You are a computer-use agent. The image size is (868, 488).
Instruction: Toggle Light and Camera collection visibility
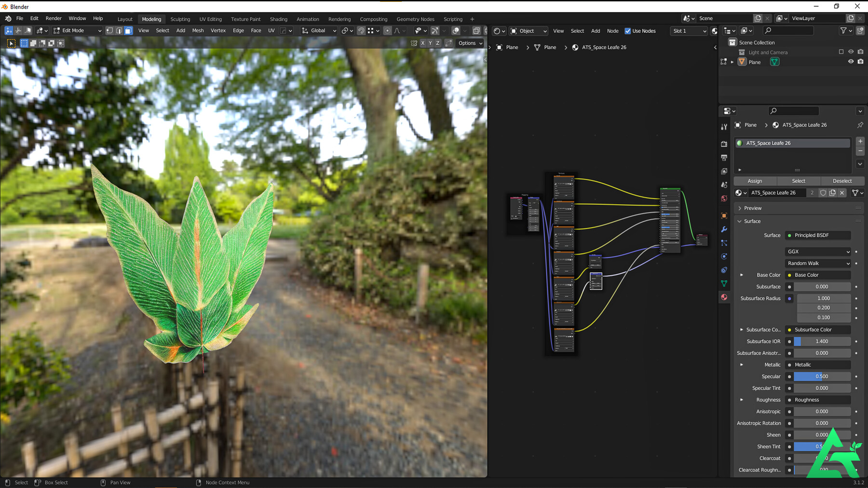(x=851, y=52)
